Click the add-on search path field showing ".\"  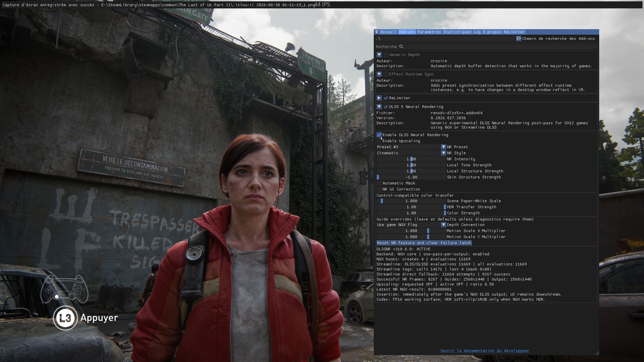[445, 39]
